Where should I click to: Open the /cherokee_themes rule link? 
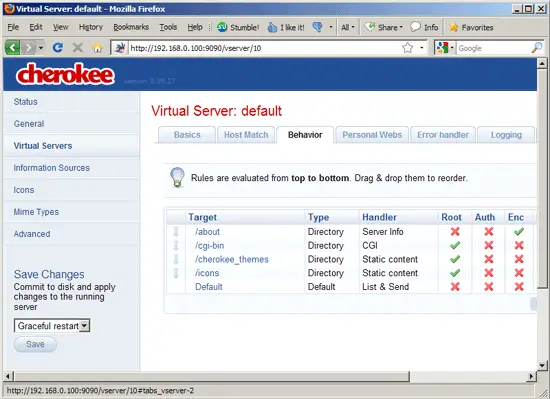click(232, 259)
